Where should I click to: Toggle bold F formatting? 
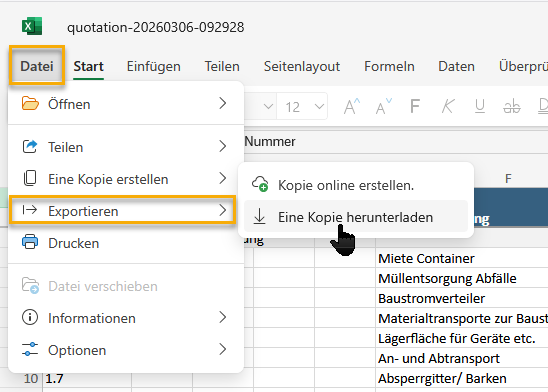click(415, 106)
